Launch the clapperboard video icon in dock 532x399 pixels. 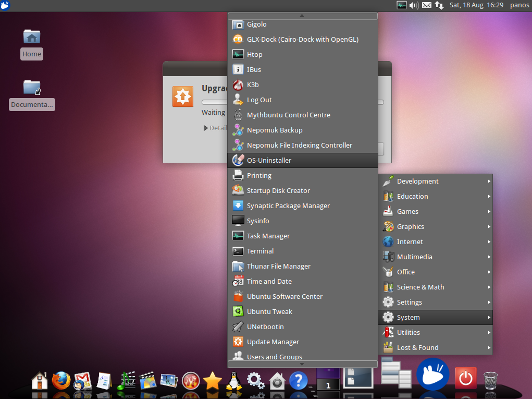[x=147, y=381]
